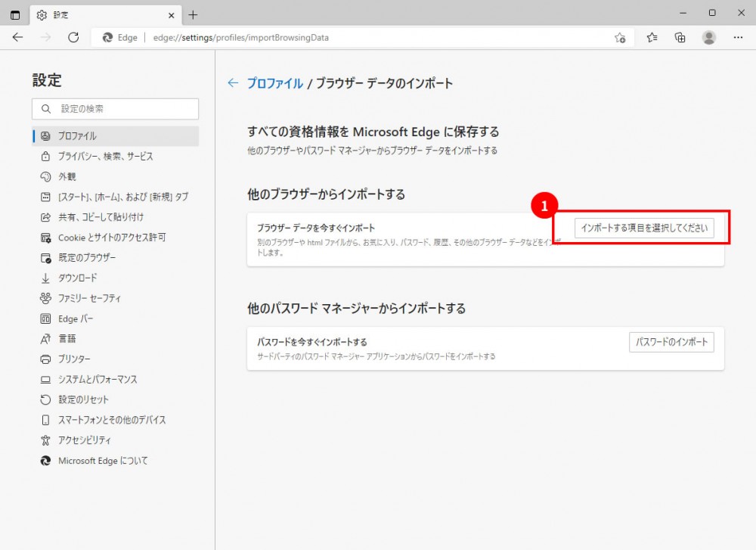Click the 設定 tab title

[60, 15]
